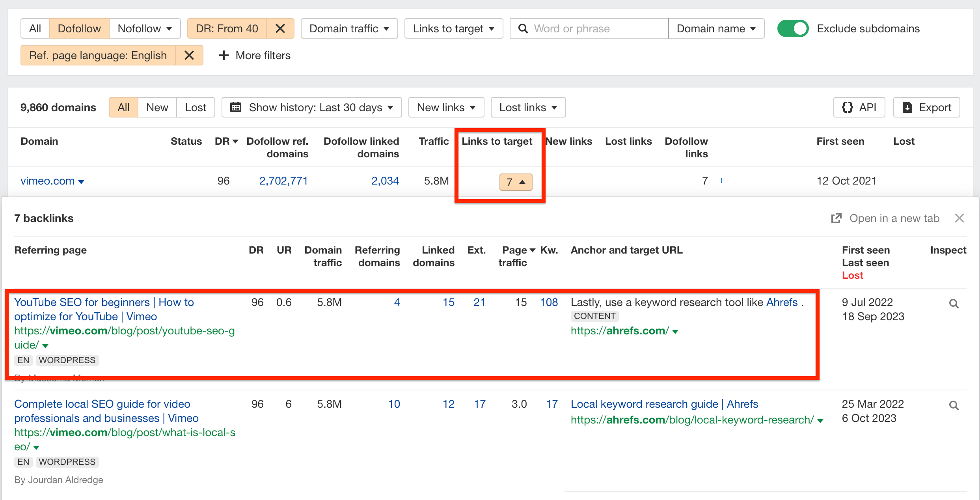This screenshot has width=980, height=500.
Task: Open the Links to target filter dropdown
Action: click(x=454, y=28)
